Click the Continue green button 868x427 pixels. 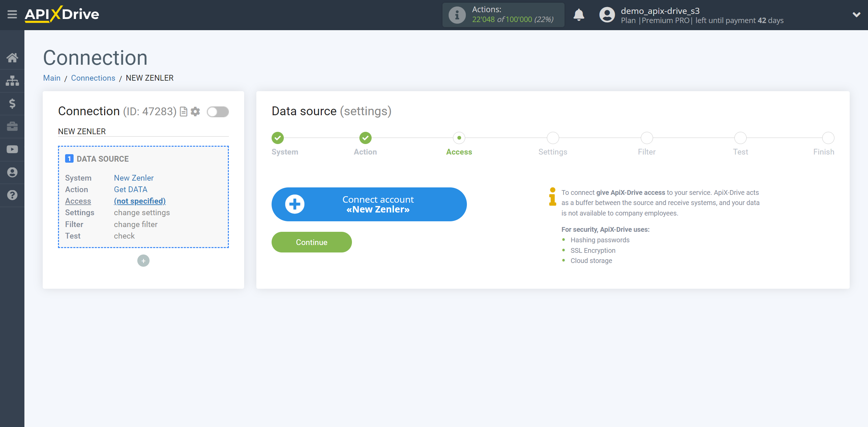(x=312, y=242)
